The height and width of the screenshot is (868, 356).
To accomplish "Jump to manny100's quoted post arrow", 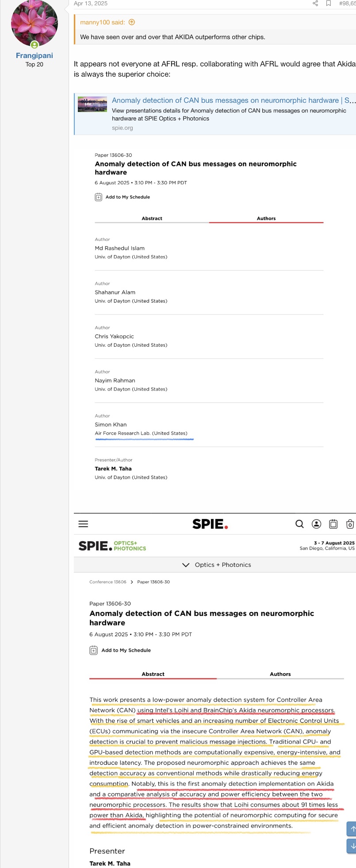I will (132, 22).
